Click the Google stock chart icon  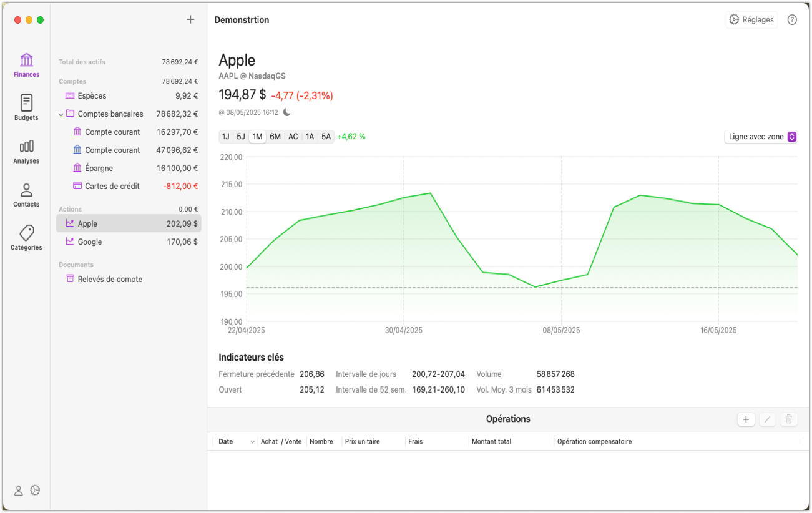click(x=70, y=242)
